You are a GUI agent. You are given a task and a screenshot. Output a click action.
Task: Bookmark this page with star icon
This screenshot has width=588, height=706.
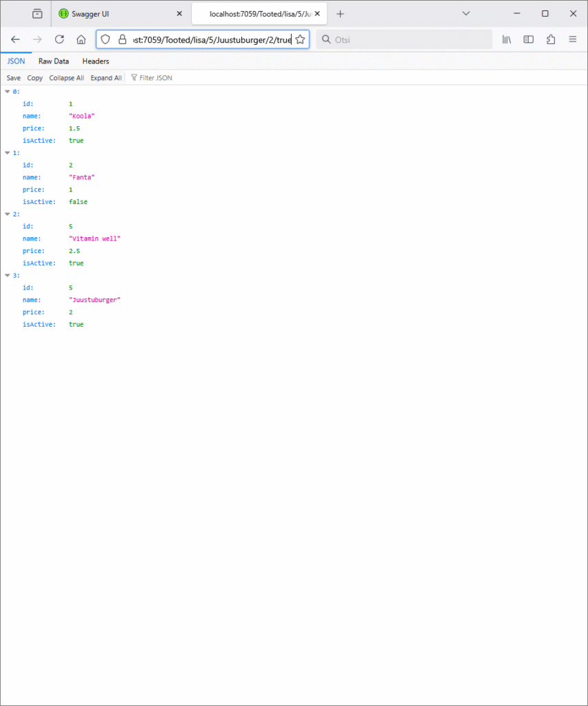(300, 39)
